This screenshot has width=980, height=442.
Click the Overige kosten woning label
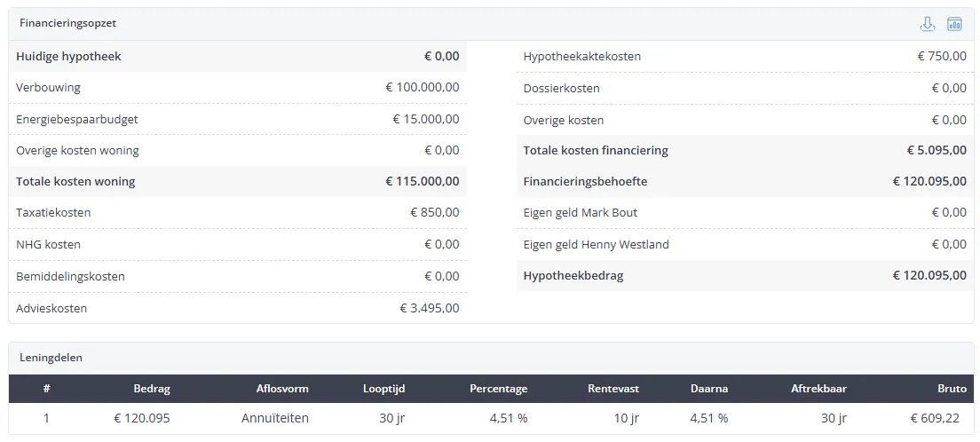[x=77, y=151]
